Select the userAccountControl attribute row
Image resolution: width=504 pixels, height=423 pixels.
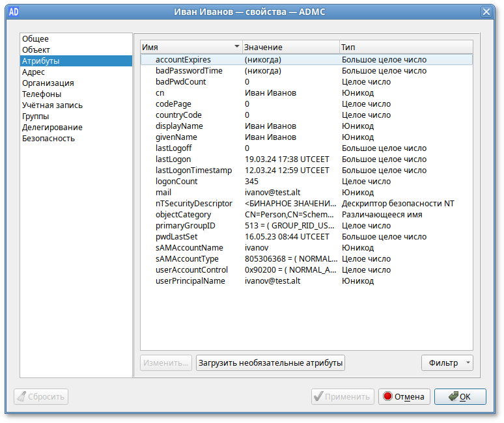191,270
